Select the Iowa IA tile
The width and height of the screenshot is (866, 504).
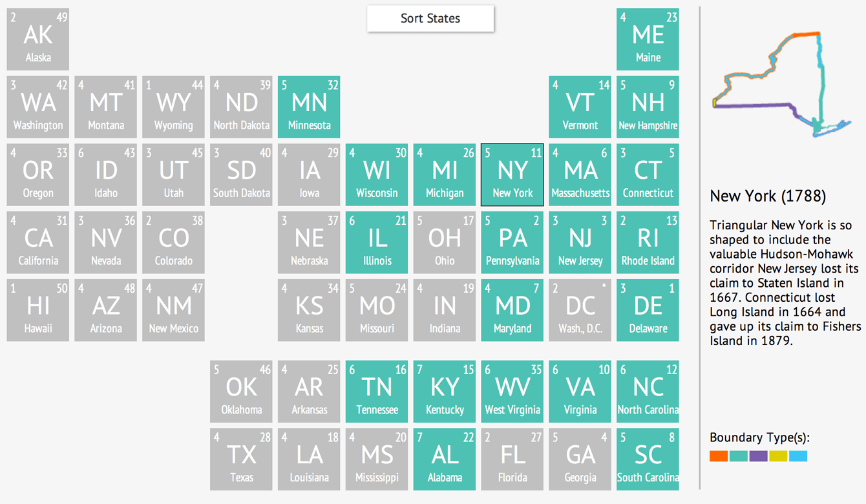click(x=309, y=175)
